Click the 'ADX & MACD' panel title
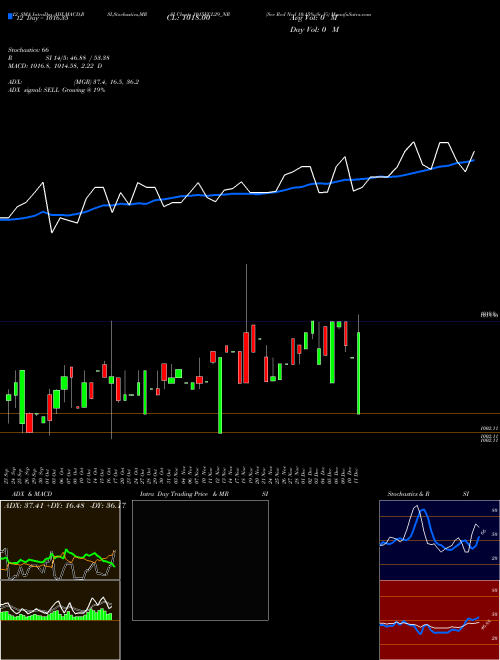Viewport: 500px width, 660px height. (32, 494)
